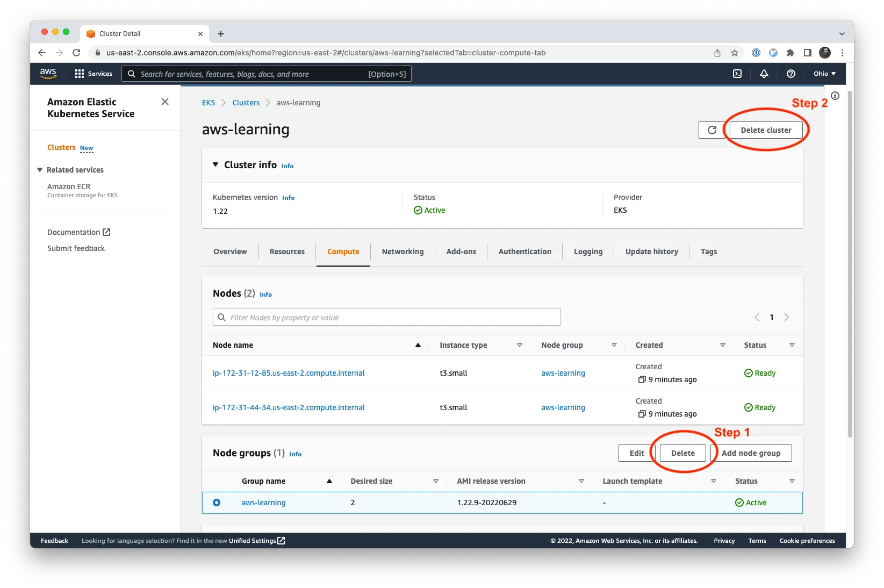This screenshot has width=884, height=588.
Task: Switch to the Networking tab
Action: (x=403, y=252)
